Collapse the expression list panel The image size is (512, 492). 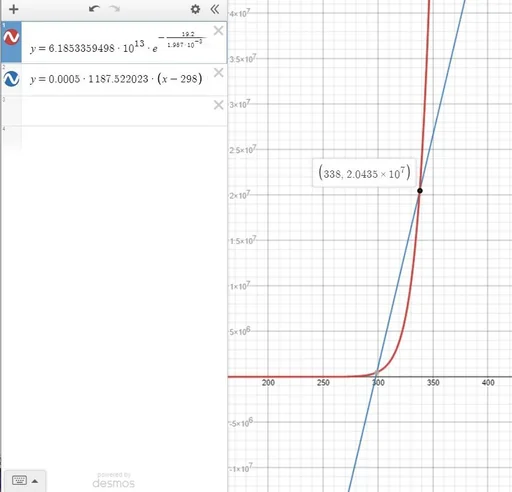coord(215,9)
